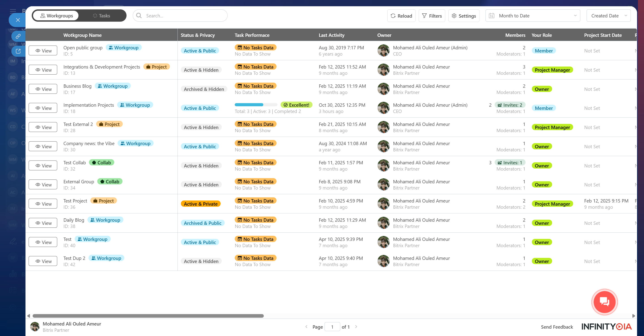Viewport: 644px width, 336px height.
Task: Expand the Created Date dropdown
Action: (x=608, y=16)
